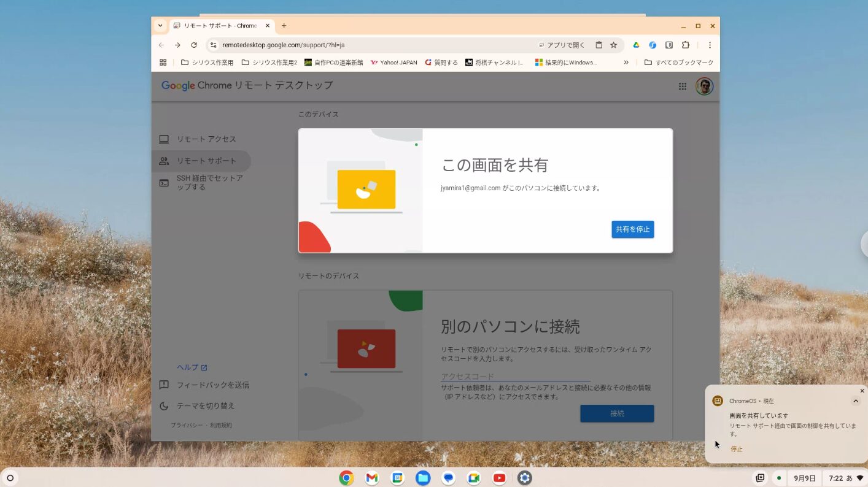Open the Yahoo! JAPAN bookmark
Viewport: 868px width, 487px height.
[394, 63]
